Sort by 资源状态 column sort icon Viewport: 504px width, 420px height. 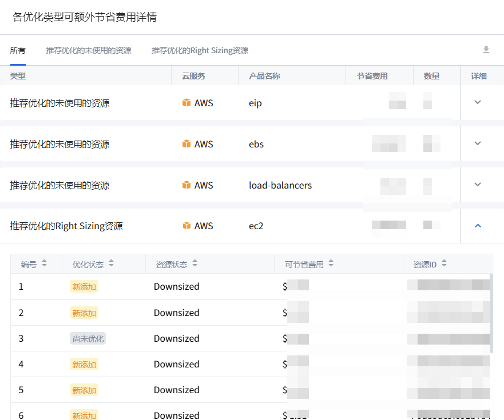pos(195,264)
